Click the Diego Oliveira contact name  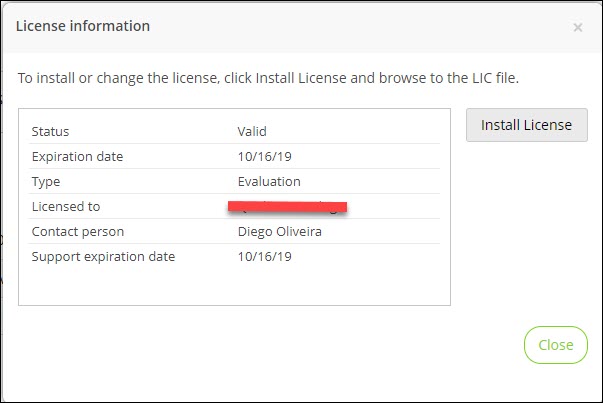(282, 231)
